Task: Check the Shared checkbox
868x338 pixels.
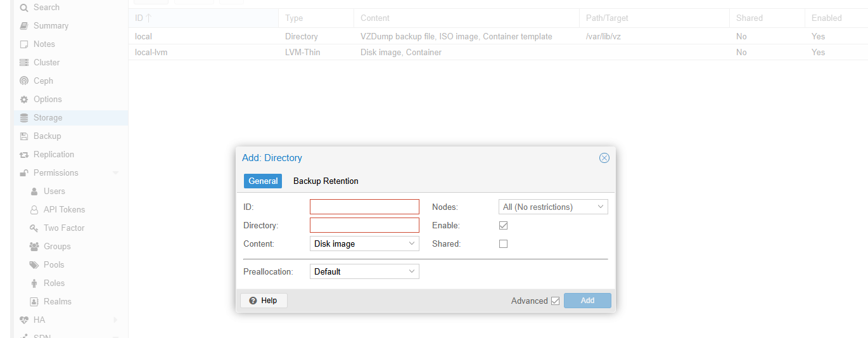Action: 504,244
